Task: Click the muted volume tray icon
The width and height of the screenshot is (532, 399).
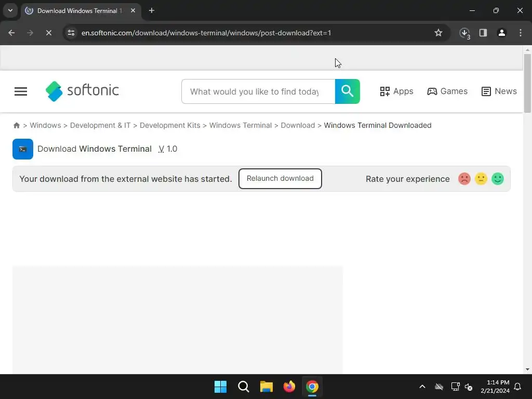Action: coord(469,387)
